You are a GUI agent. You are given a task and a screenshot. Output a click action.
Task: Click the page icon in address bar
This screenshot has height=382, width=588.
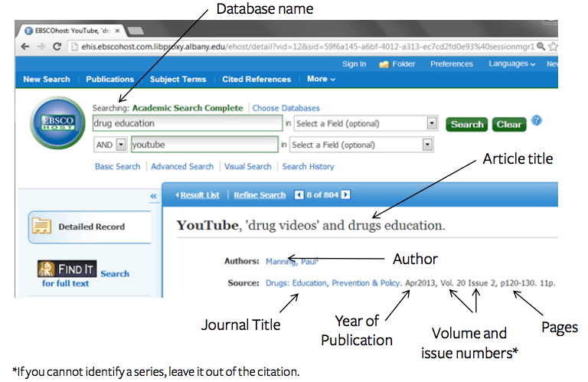point(74,47)
